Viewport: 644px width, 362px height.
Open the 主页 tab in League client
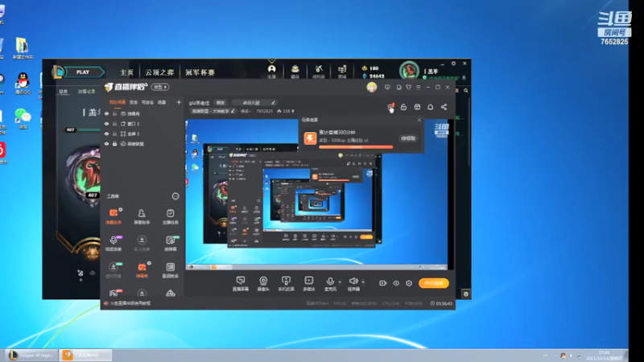126,72
